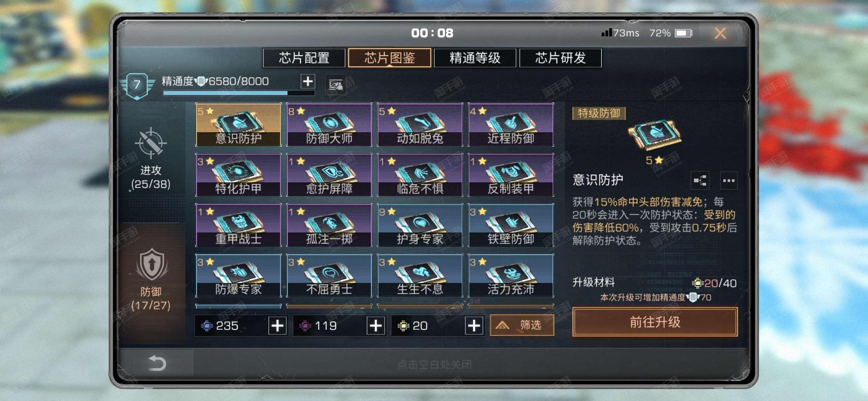Image resolution: width=868 pixels, height=401 pixels.
Task: Open the mastery image icon beside progress bar
Action: coord(336,85)
